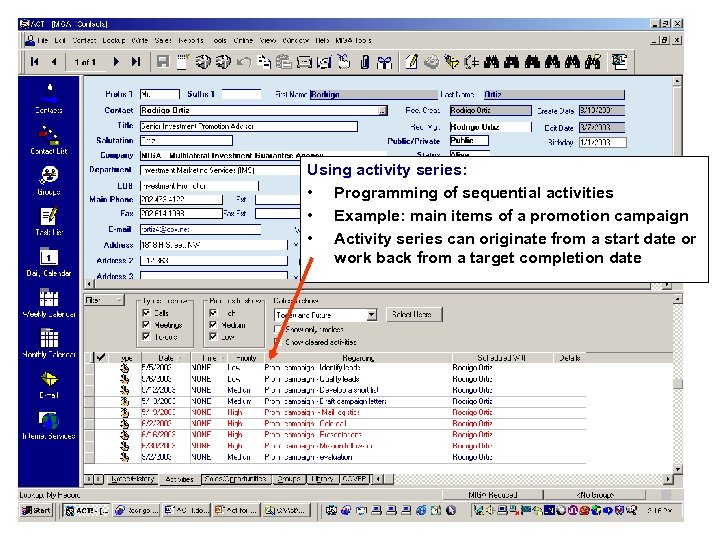Toggle the To-do's checkbox

146,337
